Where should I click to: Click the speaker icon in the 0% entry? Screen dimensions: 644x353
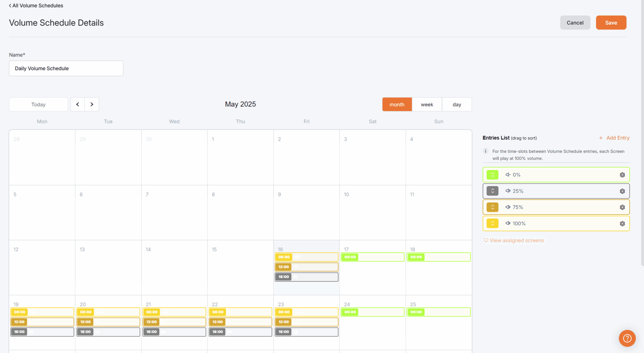pyautogui.click(x=508, y=175)
